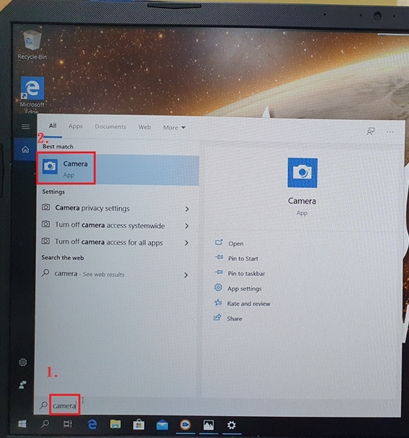Image resolution: width=409 pixels, height=438 pixels.
Task: Open the Camera app best match
Action: pyautogui.click(x=118, y=169)
